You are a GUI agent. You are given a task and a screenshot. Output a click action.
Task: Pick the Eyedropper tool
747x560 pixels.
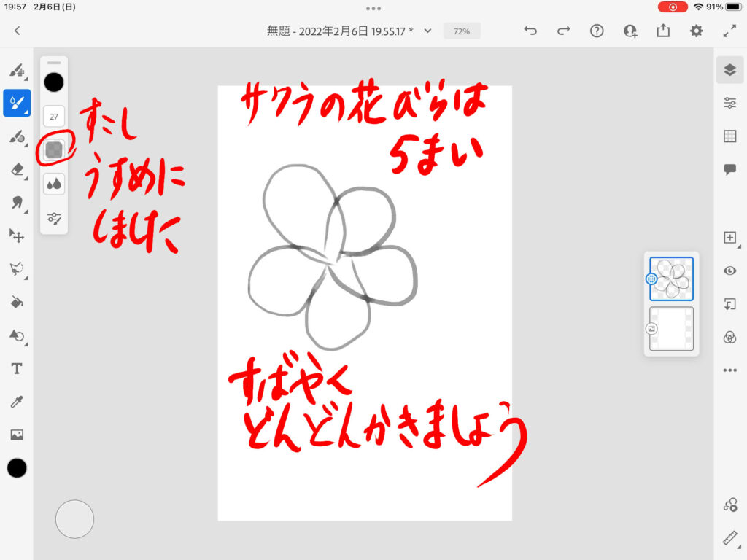[16, 402]
